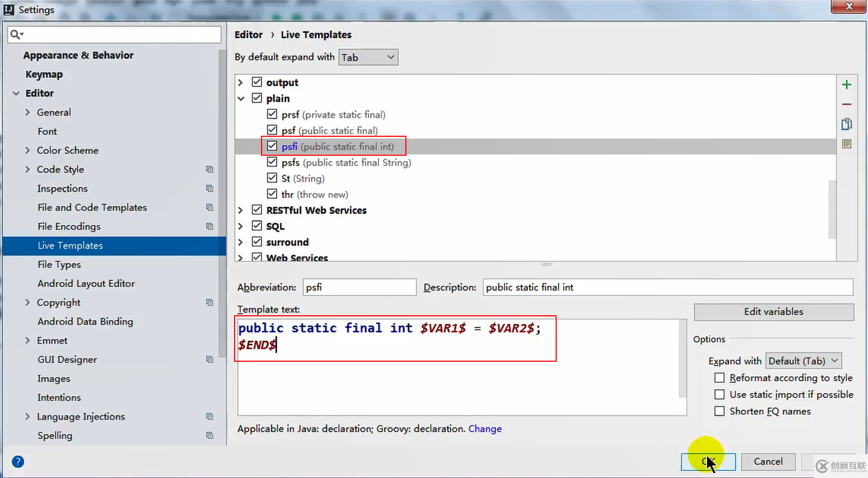
Task: Expand the Color Scheme node
Action: (28, 150)
